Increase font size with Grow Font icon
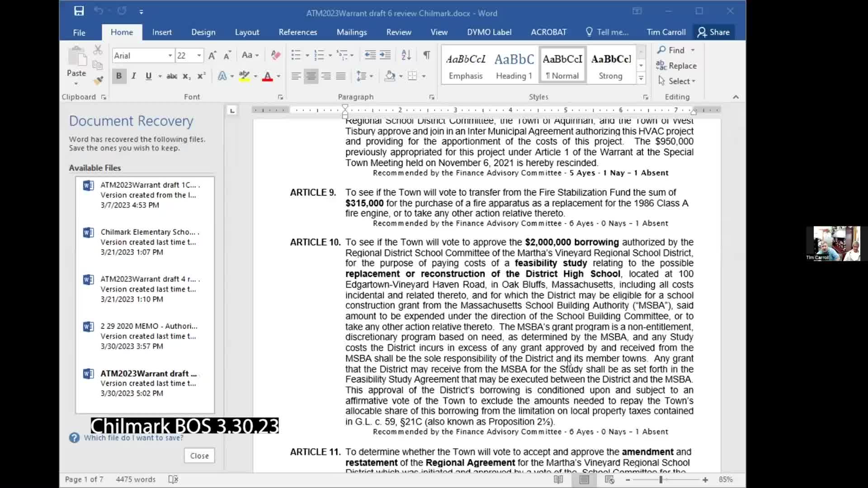 pyautogui.click(x=212, y=56)
